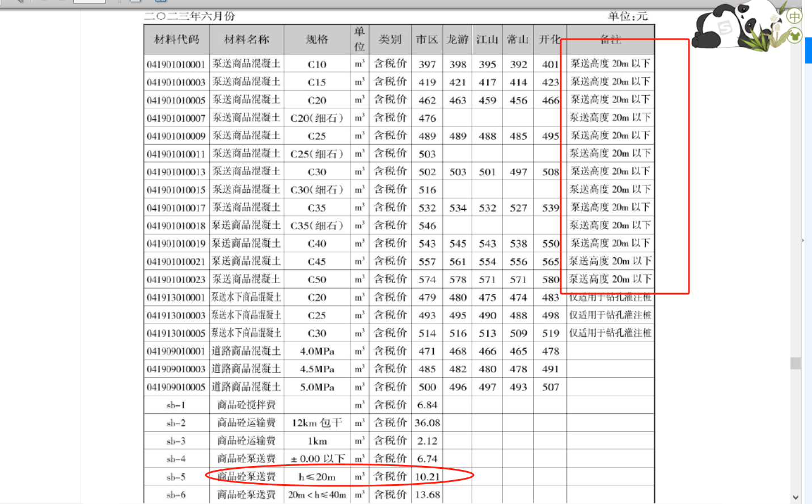Select the 材料代码 column header
This screenshot has height=504, width=812.
click(176, 39)
